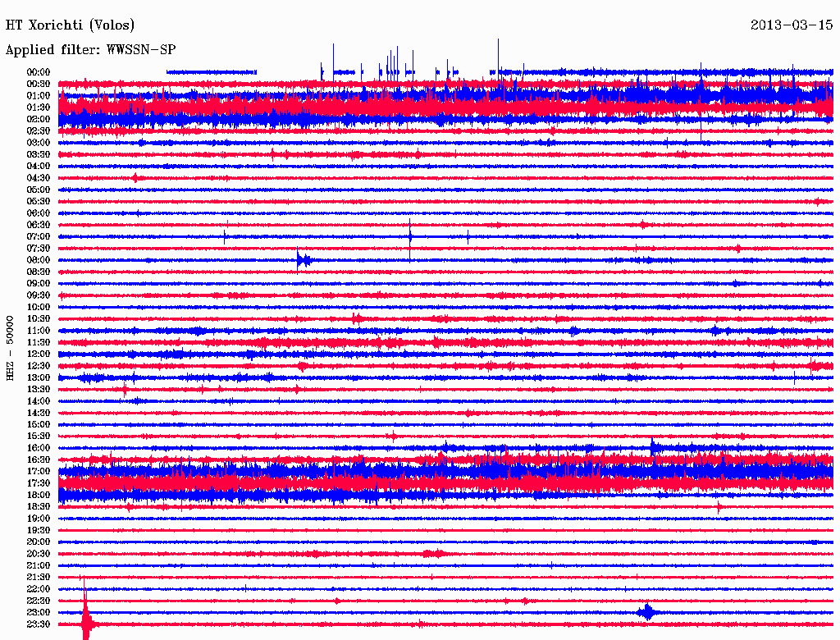The height and width of the screenshot is (640, 840).
Task: Select the 07:30 time label
Action: (39, 248)
